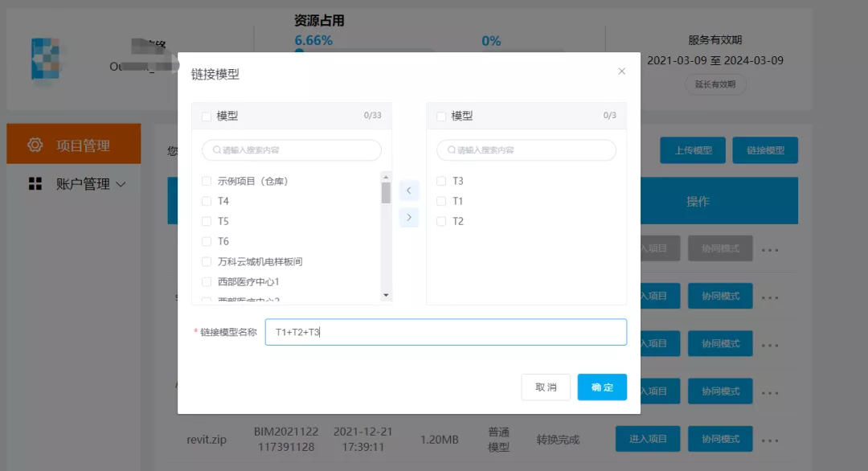Screen dimensions: 868x471
Task: Check the T1 checkbox in right list
Action: coord(441,201)
